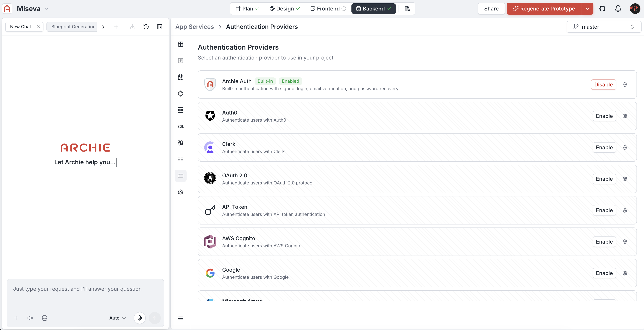644x330 pixels.
Task: Enable OAuth 2.0 provider
Action: tap(604, 179)
